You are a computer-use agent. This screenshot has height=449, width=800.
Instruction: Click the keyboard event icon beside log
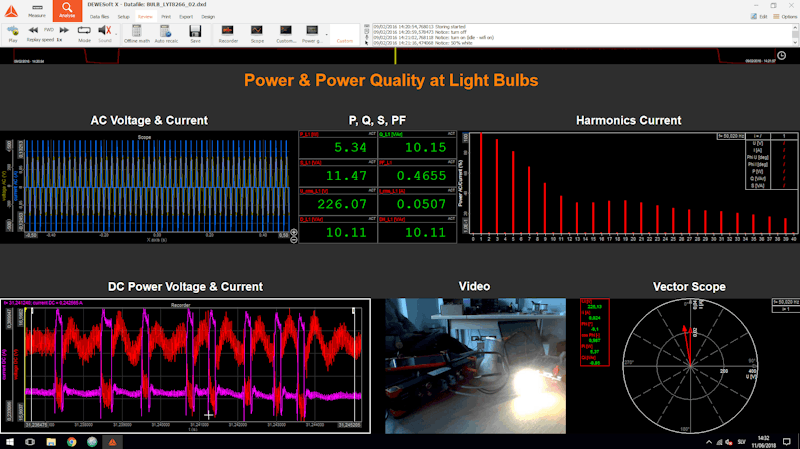tap(366, 27)
